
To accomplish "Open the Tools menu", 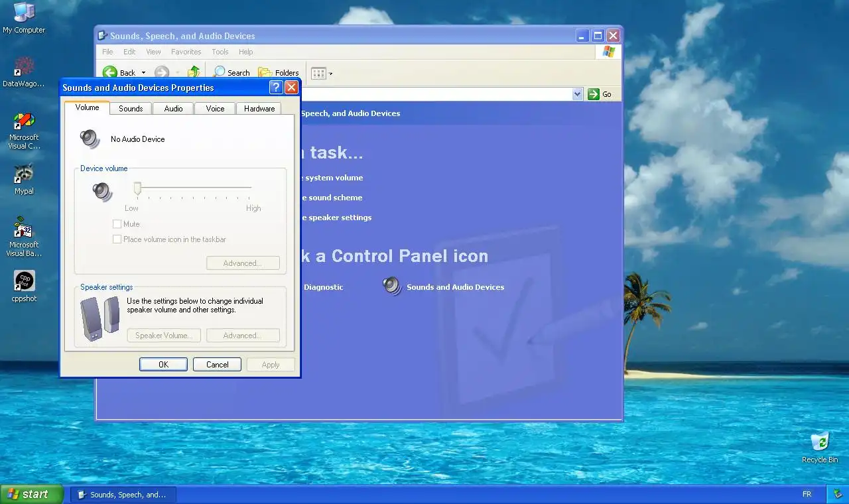I will point(220,52).
